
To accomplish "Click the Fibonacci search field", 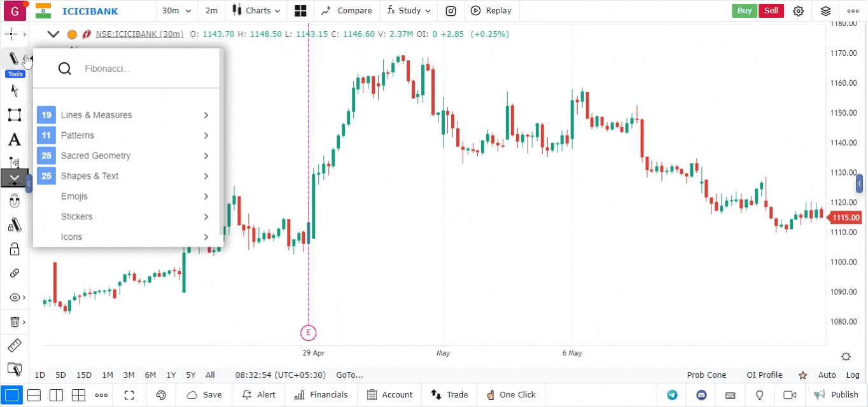I will 146,69.
